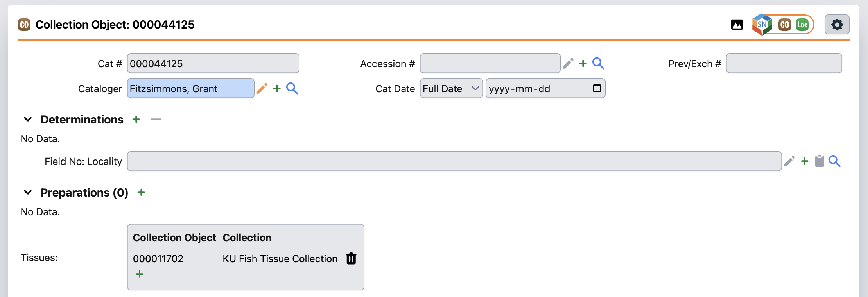Open the Cat Date calendar picker
868x297 pixels.
(x=597, y=88)
